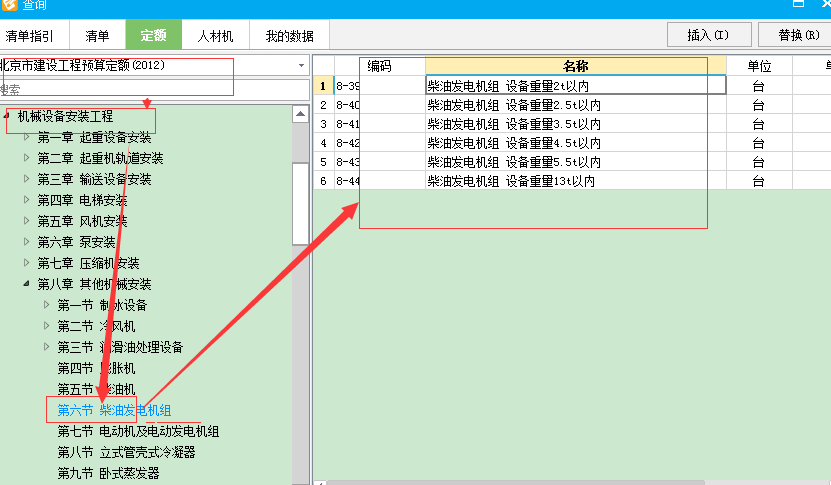The image size is (831, 485).
Task: Click unit cell 台 in row 8-41
Action: [x=759, y=124]
